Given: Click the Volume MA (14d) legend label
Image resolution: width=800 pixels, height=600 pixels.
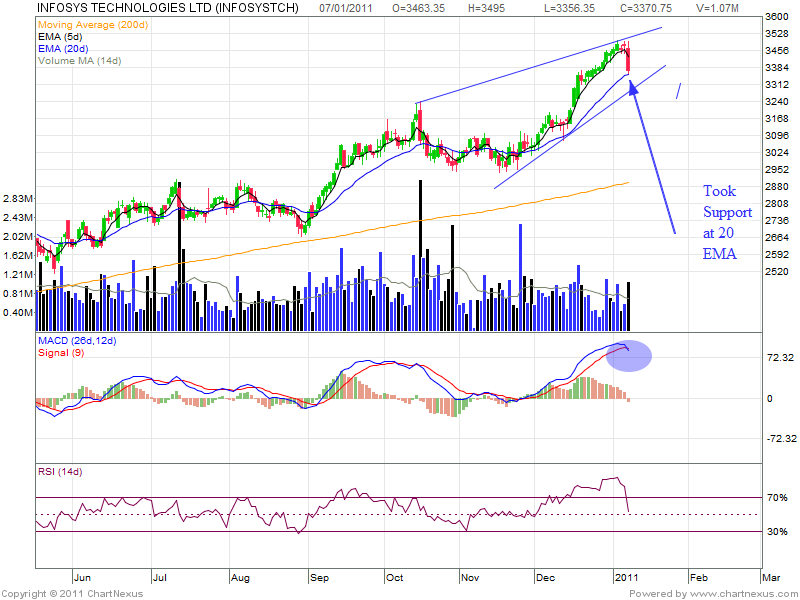Looking at the screenshot, I should point(78,61).
